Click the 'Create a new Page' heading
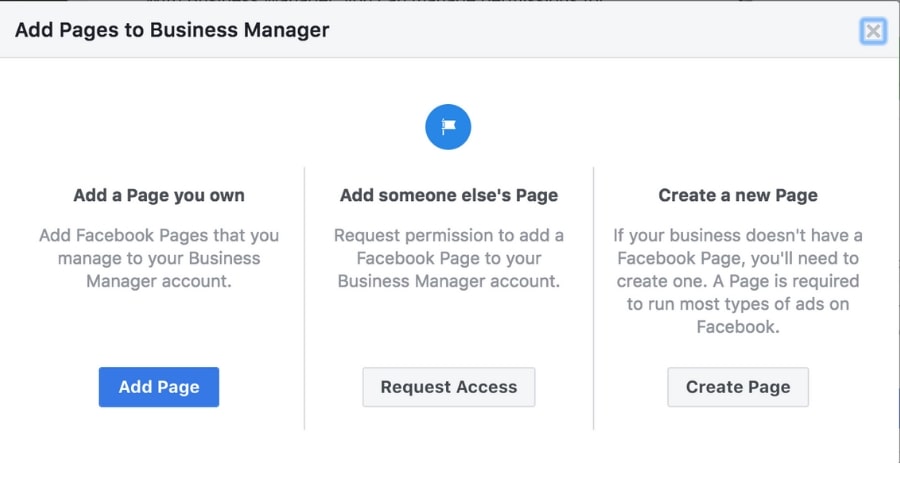Viewport: 900px width, 500px height. [x=738, y=195]
